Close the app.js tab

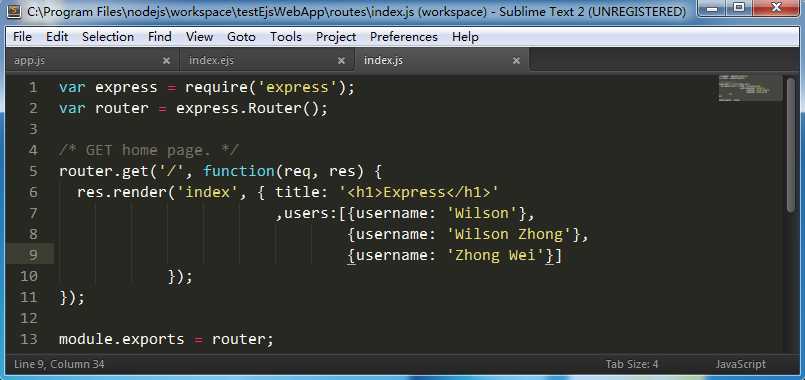(x=166, y=61)
